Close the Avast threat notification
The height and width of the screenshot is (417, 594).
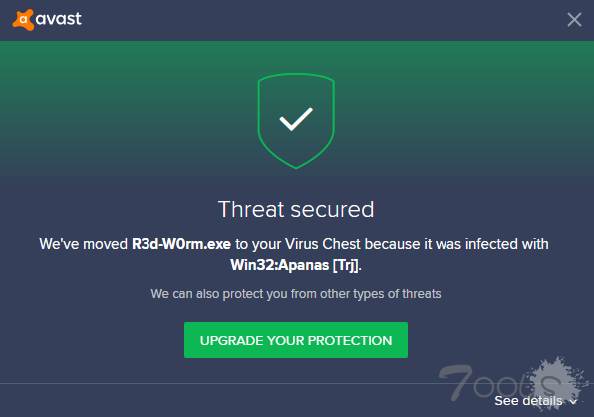click(x=574, y=19)
